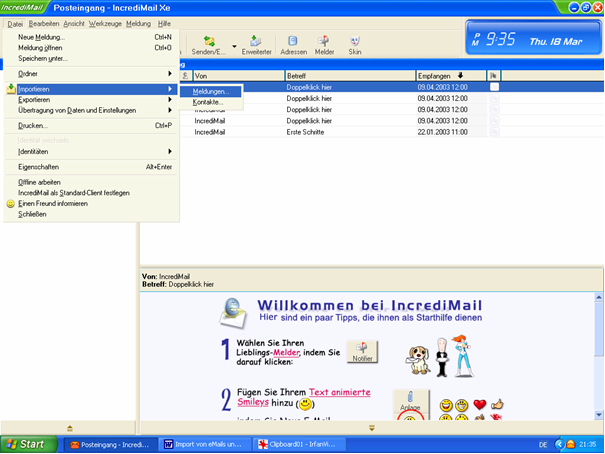Open the Skin toolbar icon
The image size is (605, 454).
click(355, 41)
